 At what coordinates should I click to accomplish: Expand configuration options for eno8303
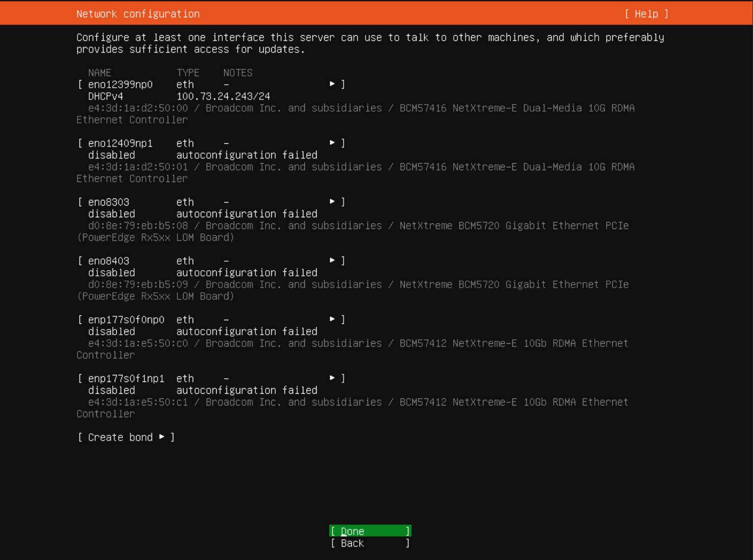(332, 201)
